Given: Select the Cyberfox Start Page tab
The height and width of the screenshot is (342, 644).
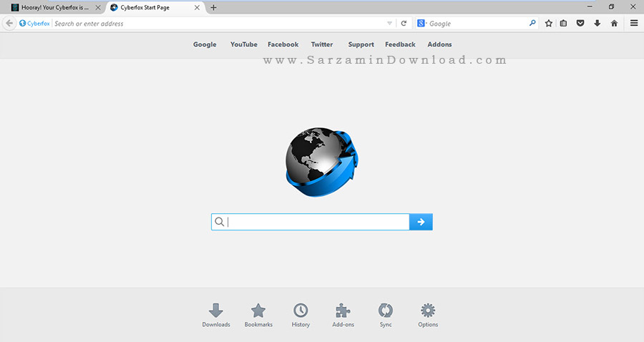Looking at the screenshot, I should point(155,7).
